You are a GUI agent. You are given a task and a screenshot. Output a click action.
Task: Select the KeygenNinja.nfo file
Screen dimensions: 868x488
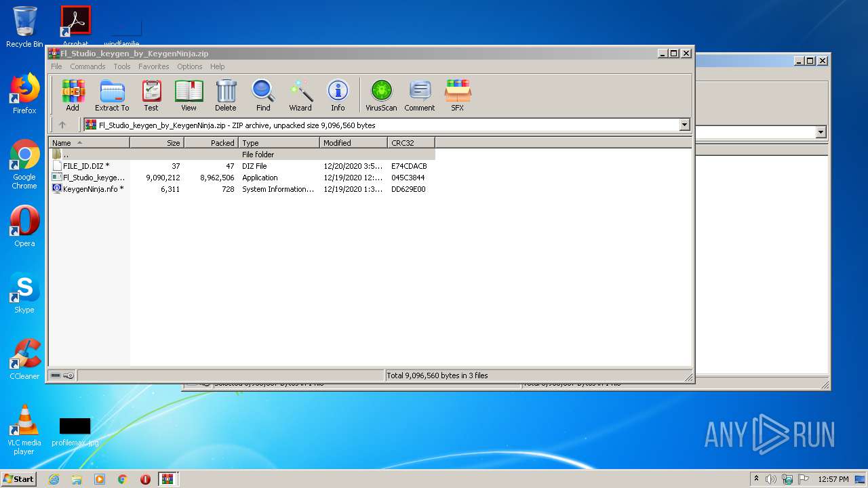(88, 189)
